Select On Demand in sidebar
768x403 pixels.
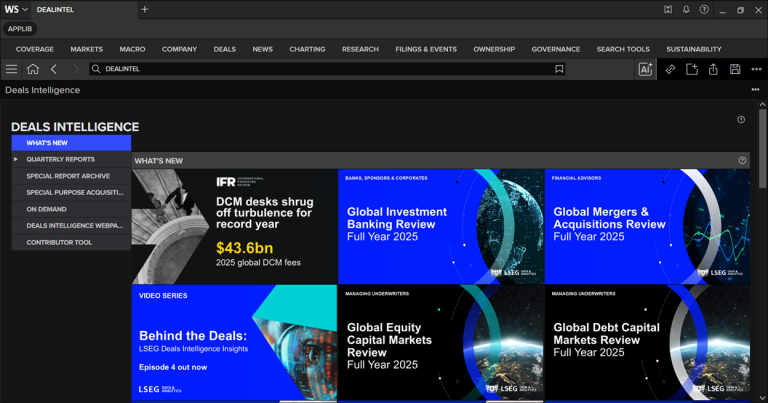[x=72, y=209]
